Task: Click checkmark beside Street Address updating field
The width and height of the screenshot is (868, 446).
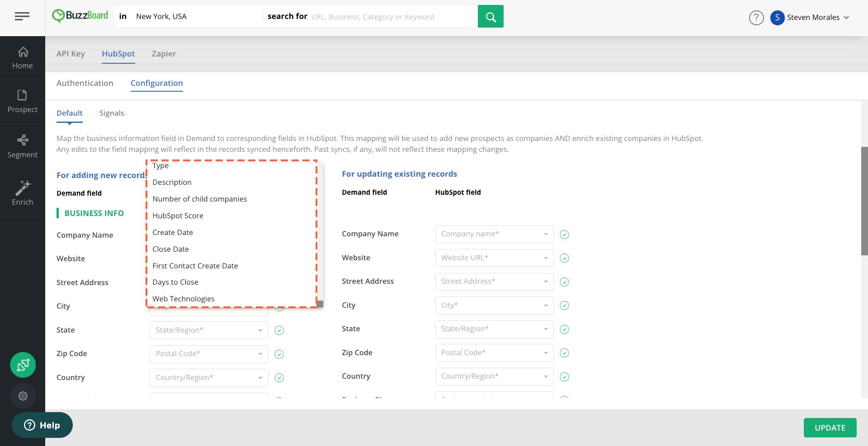Action: [x=564, y=282]
